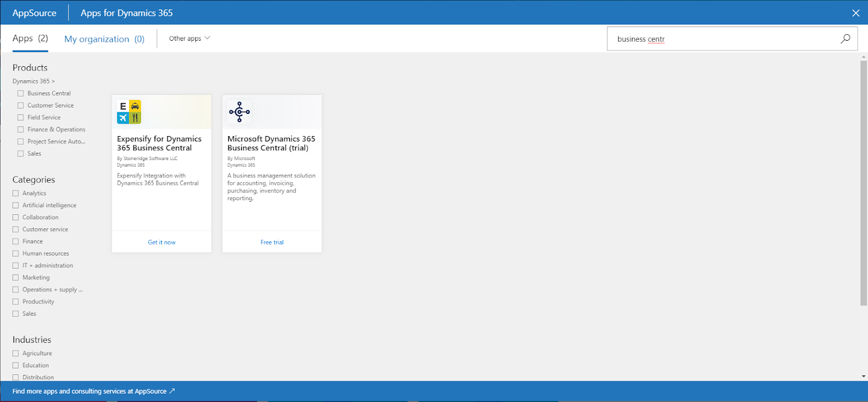Image resolution: width=868 pixels, height=402 pixels.
Task: Open Microsoft Dynamics 365 Business Central (trial) title
Action: 271,143
